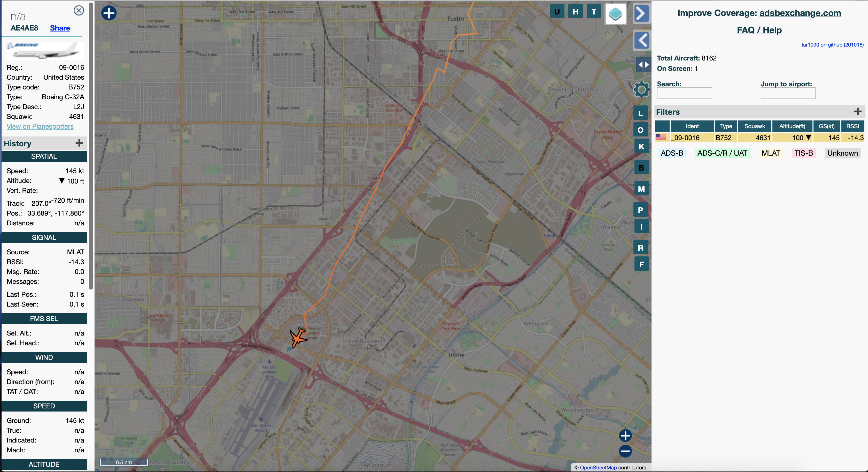Click the AE4AE8 hex code
This screenshot has height=472, width=868.
24,28
